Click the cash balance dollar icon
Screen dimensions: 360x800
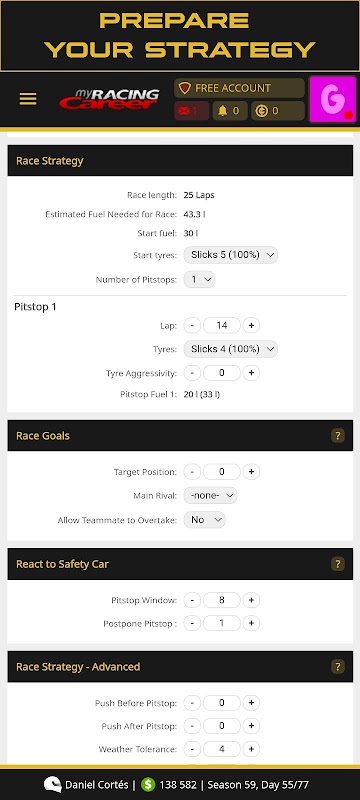(x=148, y=785)
